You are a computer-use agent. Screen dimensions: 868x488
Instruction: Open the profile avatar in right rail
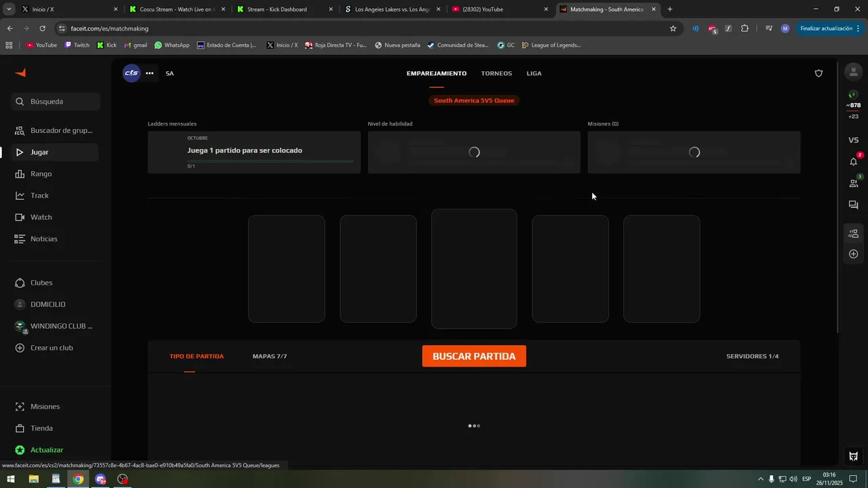point(854,72)
